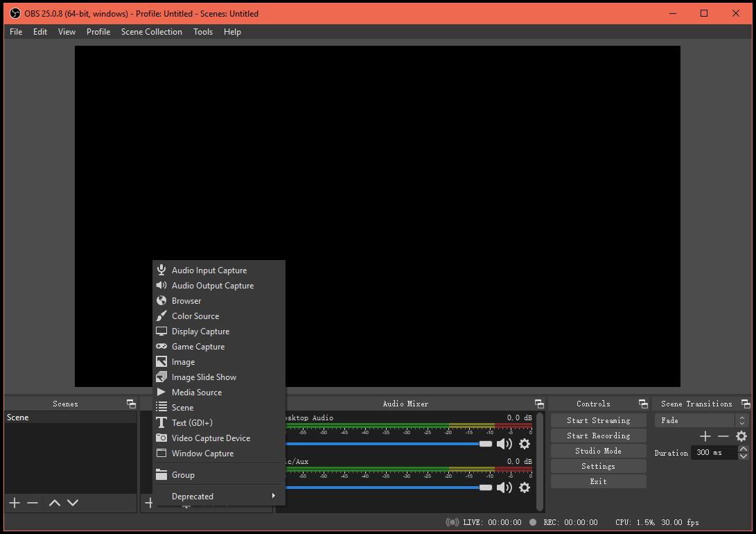Open Desktop Audio settings gear
This screenshot has height=534, width=756.
[x=525, y=444]
